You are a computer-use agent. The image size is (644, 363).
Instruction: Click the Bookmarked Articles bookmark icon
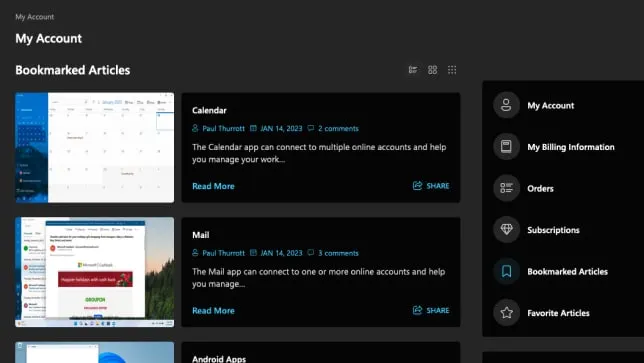506,271
